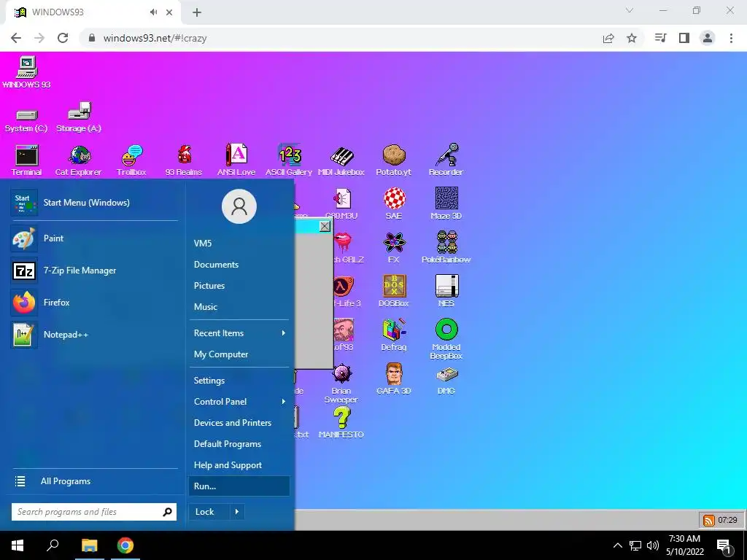Open Settings in the start menu
The width and height of the screenshot is (747, 560).
[x=239, y=381]
